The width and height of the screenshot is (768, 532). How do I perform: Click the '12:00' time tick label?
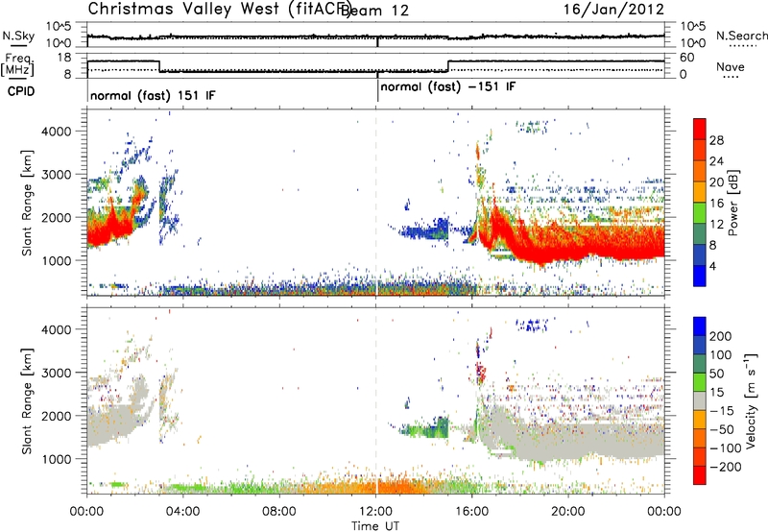[375, 512]
